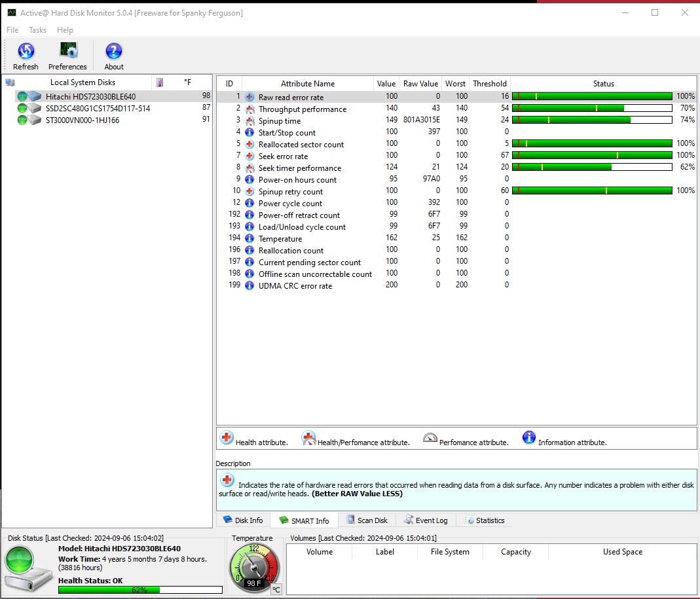700x599 pixels.
Task: Click the Temperature attribute info icon
Action: click(x=249, y=239)
